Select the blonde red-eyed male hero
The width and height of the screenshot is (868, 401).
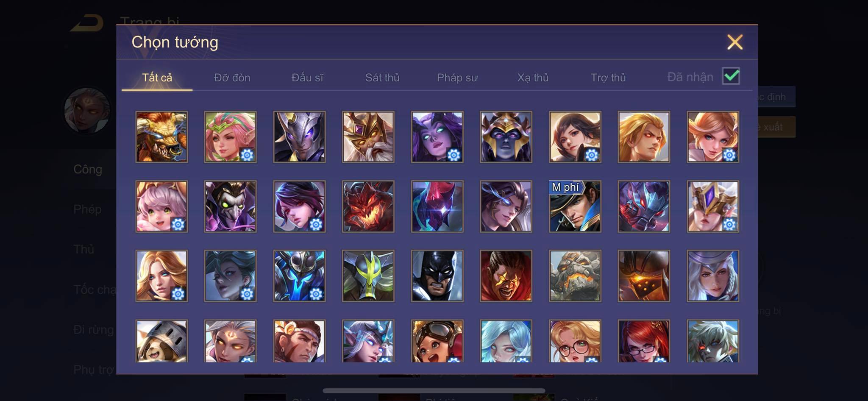click(644, 137)
